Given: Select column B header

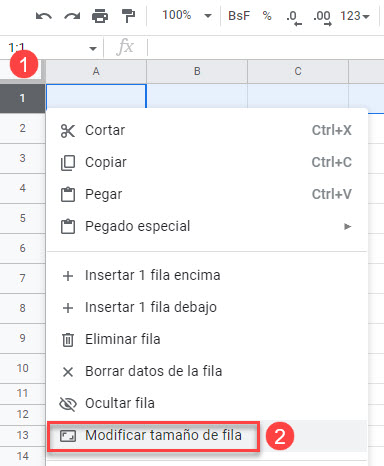Looking at the screenshot, I should click(197, 71).
